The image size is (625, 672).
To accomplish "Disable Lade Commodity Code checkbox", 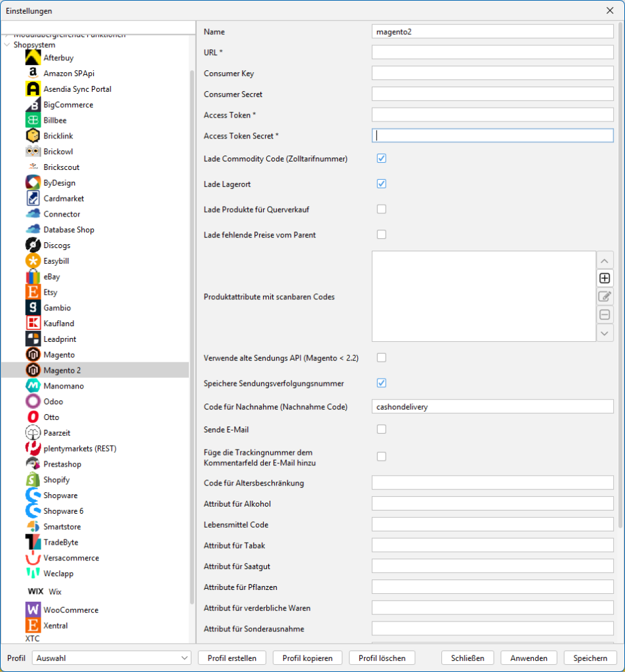I will point(381,158).
